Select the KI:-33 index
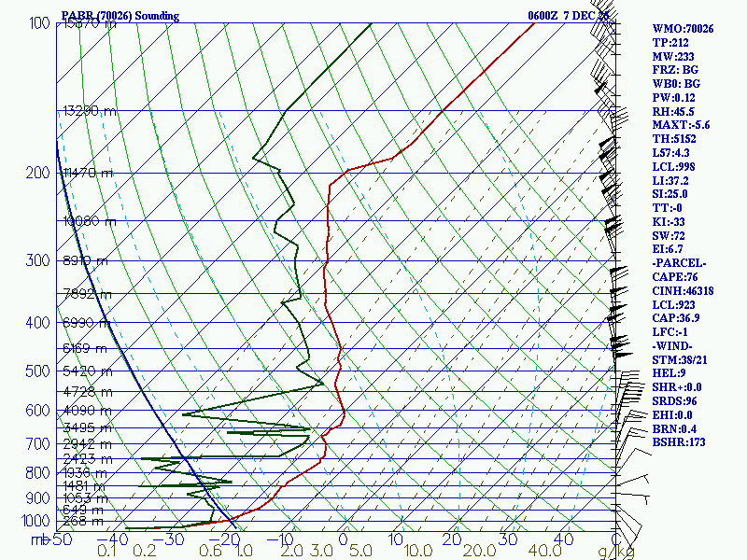 tap(669, 222)
